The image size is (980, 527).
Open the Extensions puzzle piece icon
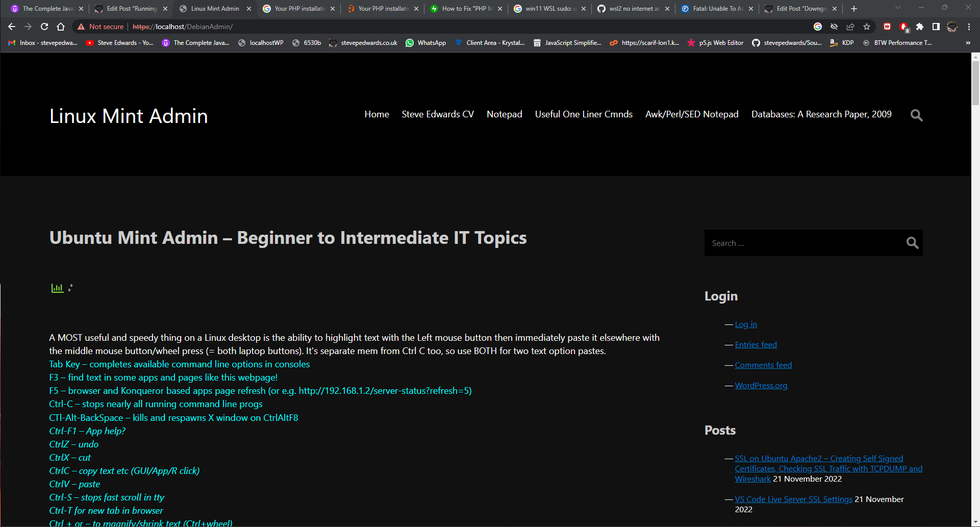(x=920, y=27)
